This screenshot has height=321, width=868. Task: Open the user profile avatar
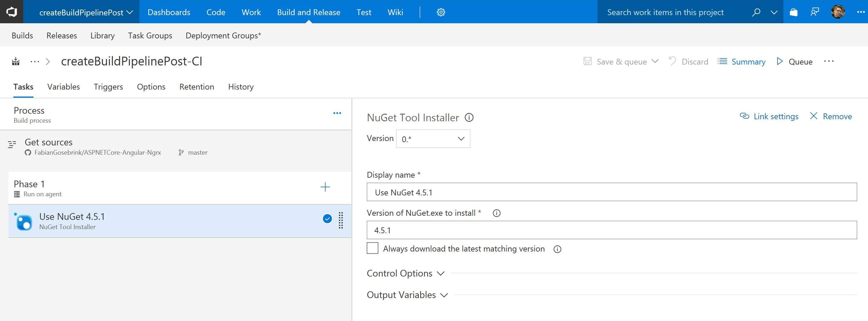point(838,12)
